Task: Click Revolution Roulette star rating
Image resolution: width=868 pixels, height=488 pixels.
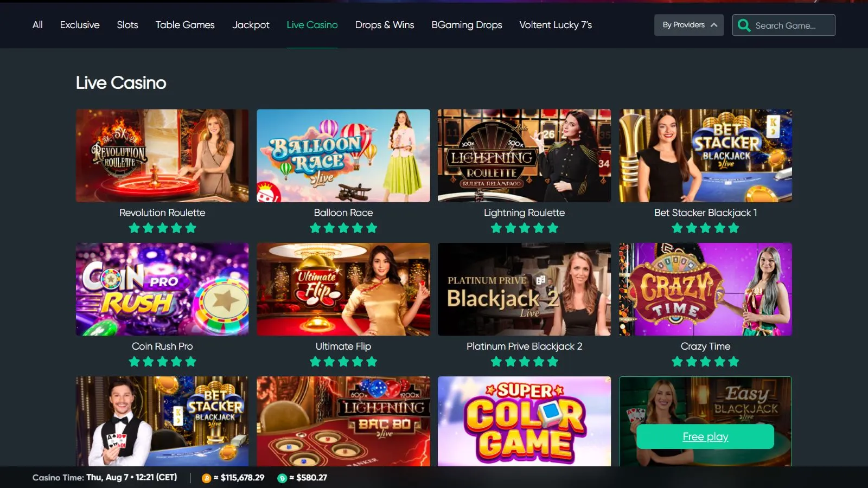Action: click(x=162, y=228)
